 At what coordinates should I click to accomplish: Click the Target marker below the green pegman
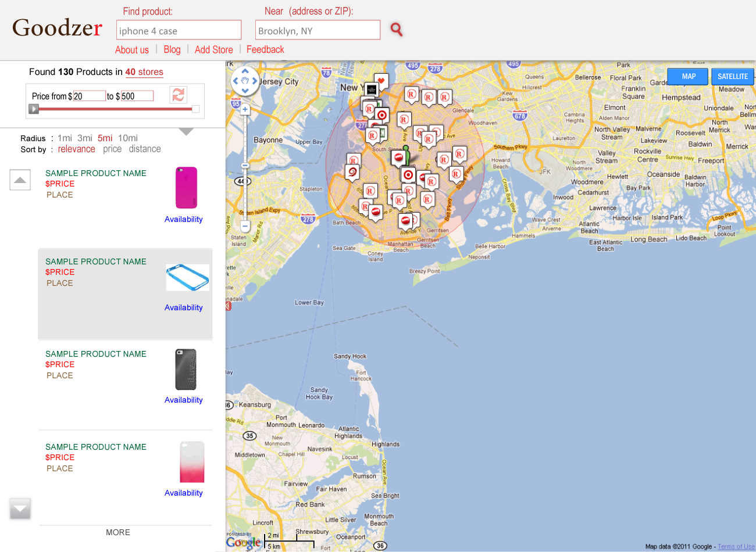pyautogui.click(x=408, y=175)
